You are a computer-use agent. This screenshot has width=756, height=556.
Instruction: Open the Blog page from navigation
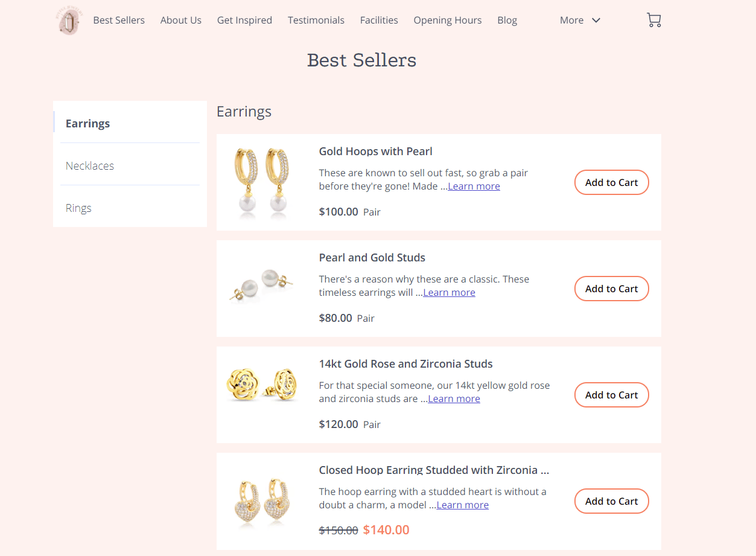coord(507,21)
